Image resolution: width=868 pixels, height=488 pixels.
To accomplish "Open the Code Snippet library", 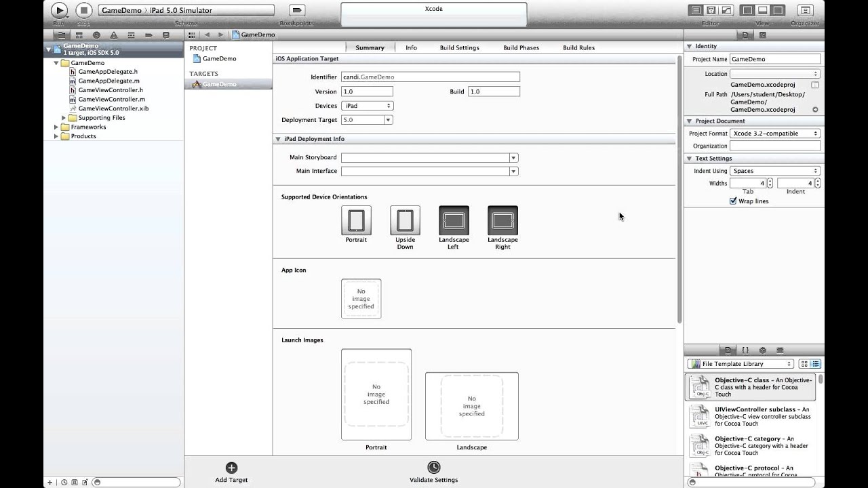I will [x=745, y=350].
